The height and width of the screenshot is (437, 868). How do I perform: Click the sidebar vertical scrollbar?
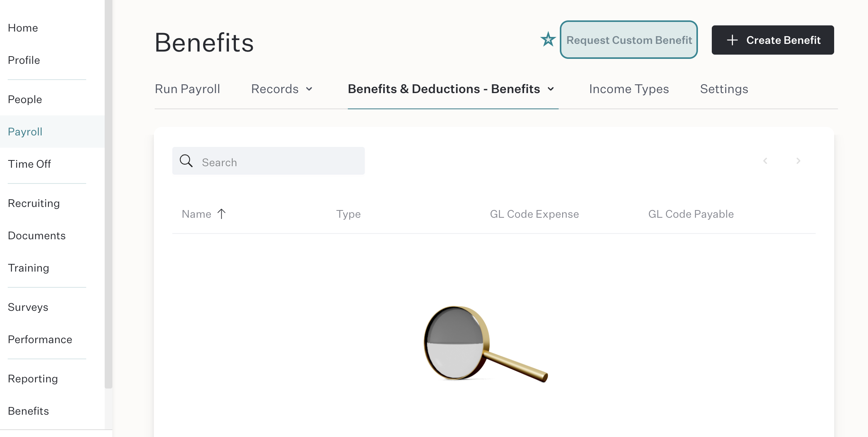pos(108,194)
